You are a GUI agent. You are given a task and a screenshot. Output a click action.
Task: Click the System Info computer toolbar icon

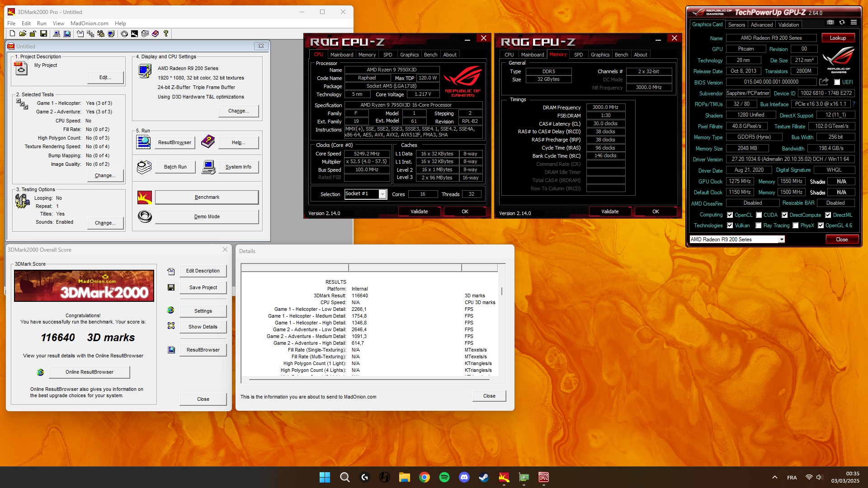(57, 33)
